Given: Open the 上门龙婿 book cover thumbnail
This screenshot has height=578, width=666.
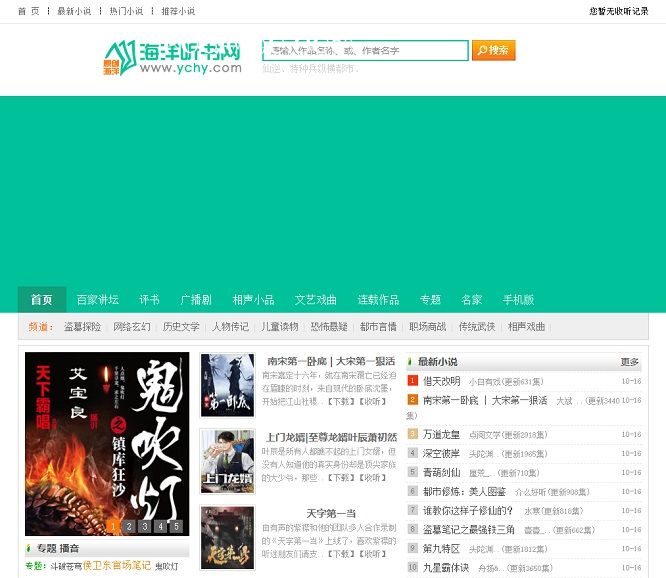Looking at the screenshot, I should coord(227,460).
